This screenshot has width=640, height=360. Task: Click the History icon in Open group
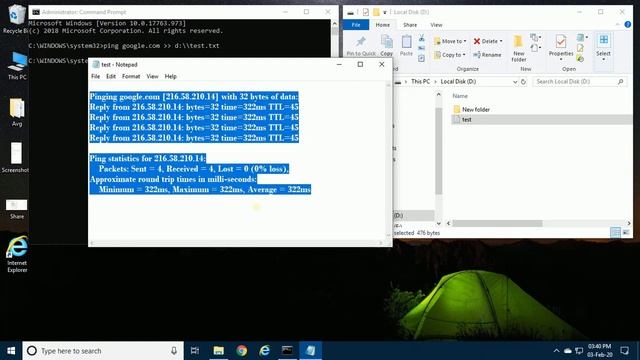[x=580, y=59]
